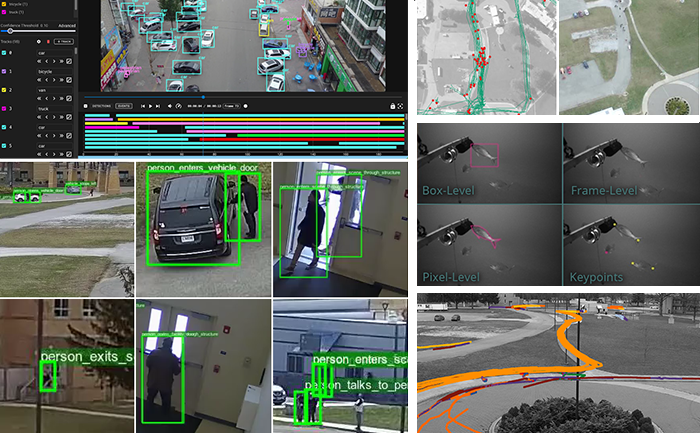Click the Confidence Threshold slider handle

pyautogui.click(x=10, y=31)
